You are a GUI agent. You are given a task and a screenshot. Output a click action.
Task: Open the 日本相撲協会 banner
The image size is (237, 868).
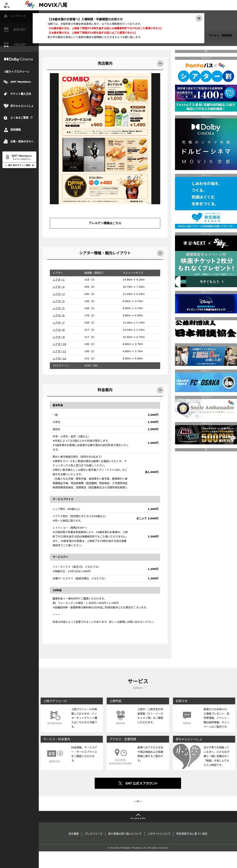tap(206, 329)
